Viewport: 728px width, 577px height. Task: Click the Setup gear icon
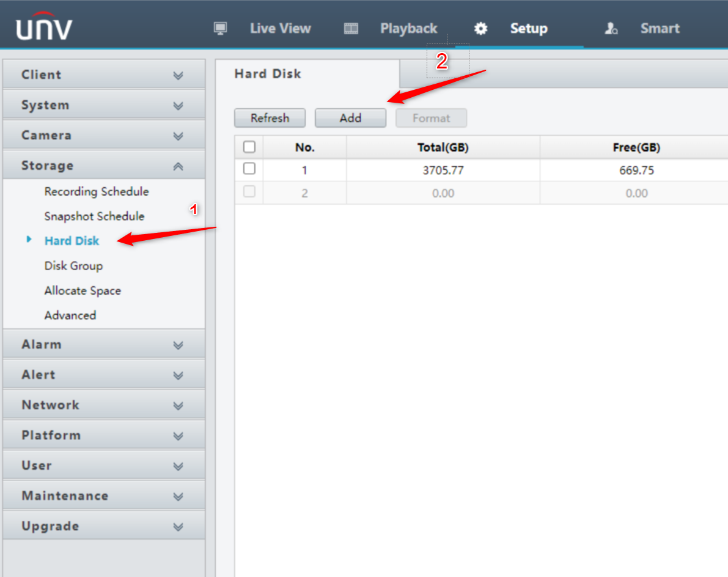pos(481,29)
